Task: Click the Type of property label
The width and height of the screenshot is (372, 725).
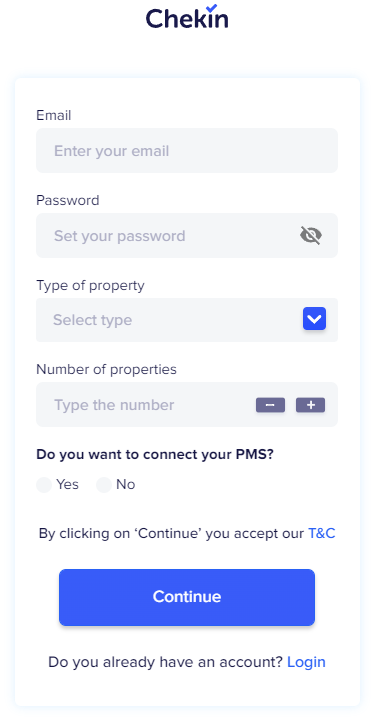Action: pyautogui.click(x=90, y=286)
